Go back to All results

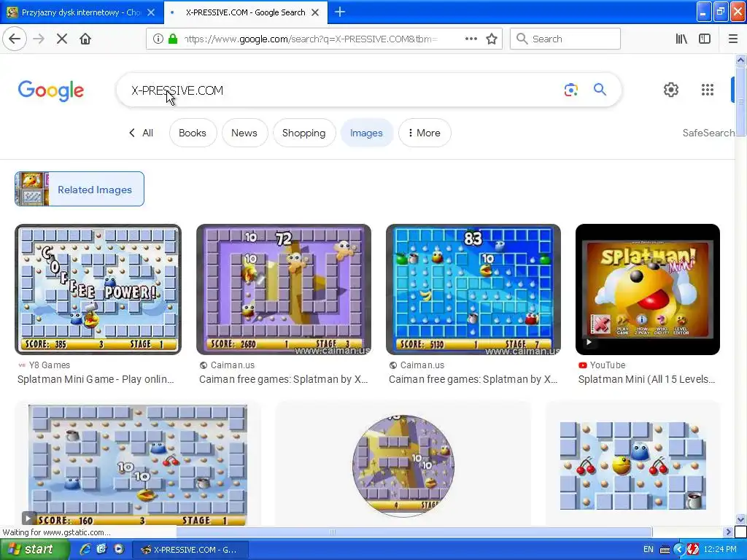tap(141, 133)
